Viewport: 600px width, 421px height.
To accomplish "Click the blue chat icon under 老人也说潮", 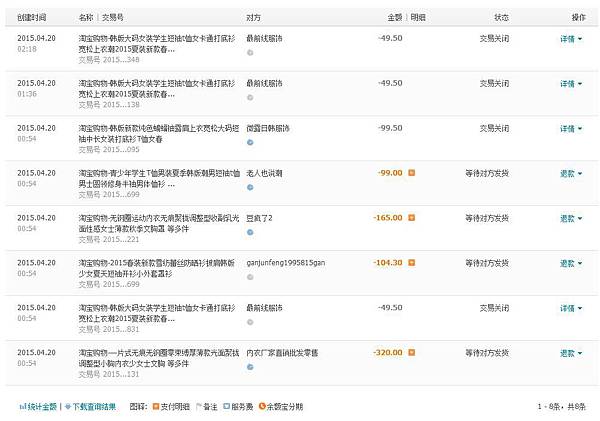I will (x=250, y=187).
